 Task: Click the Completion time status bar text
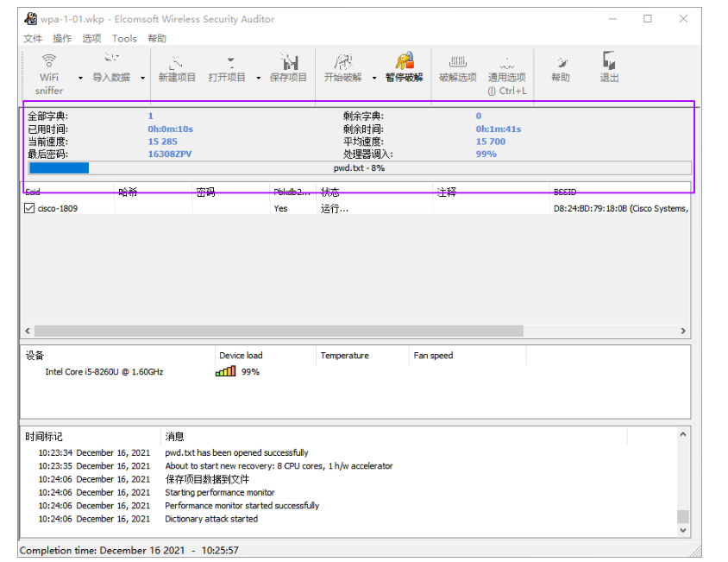coord(129,551)
